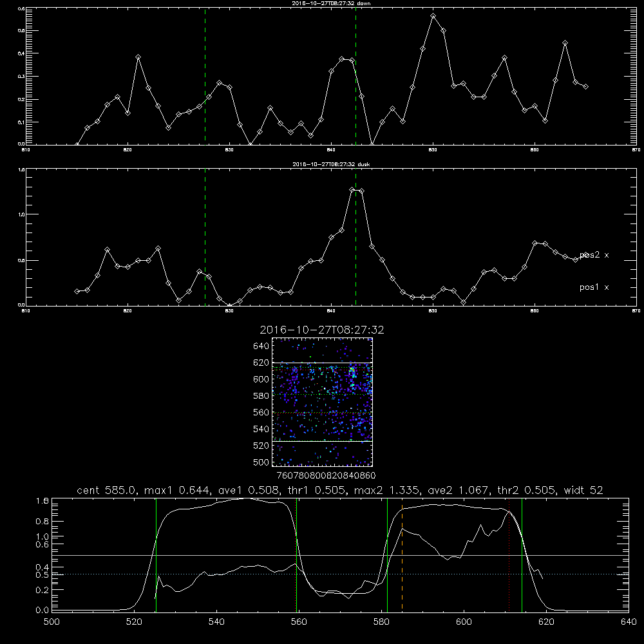Viewport: 644px width, 644px height.
Task: Click the 'ave2 1.067' value in the stats line
Action: point(458,490)
